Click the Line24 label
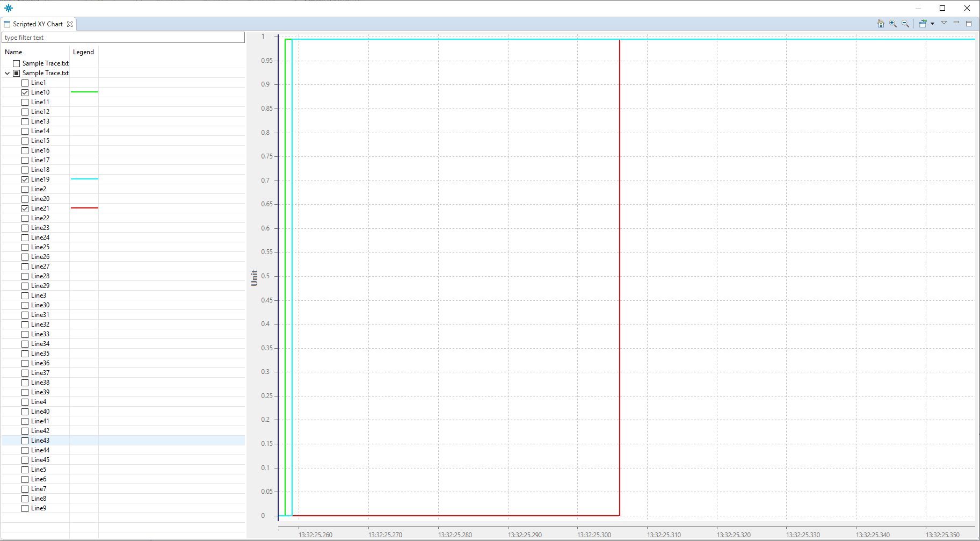 [40, 237]
